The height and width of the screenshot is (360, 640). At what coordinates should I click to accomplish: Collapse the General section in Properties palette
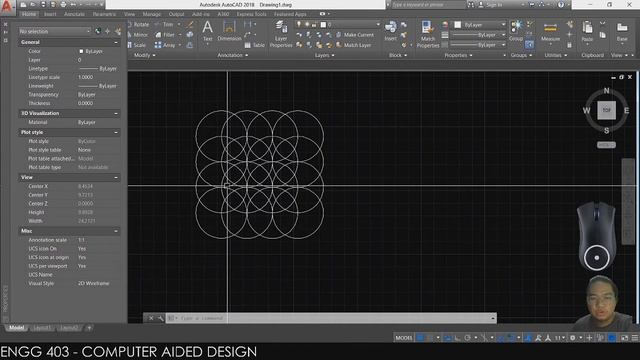tap(116, 42)
